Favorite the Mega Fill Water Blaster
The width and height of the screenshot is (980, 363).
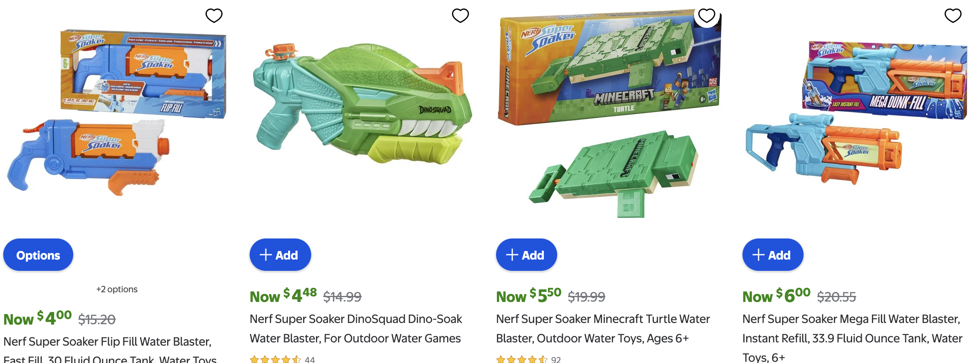(x=954, y=15)
